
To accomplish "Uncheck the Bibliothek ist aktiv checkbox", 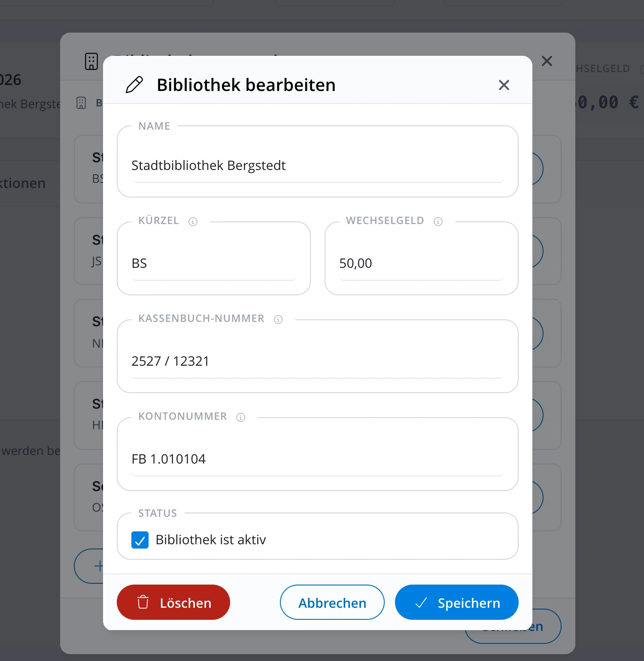I will click(140, 540).
